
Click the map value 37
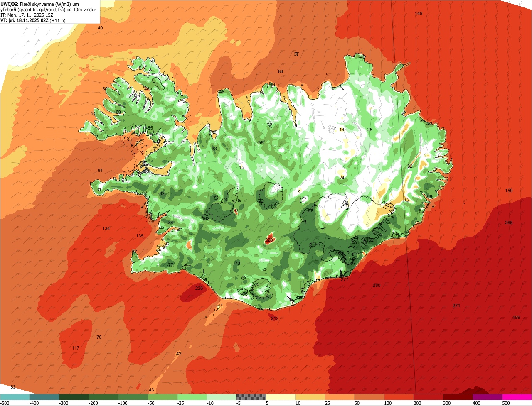click(x=296, y=54)
